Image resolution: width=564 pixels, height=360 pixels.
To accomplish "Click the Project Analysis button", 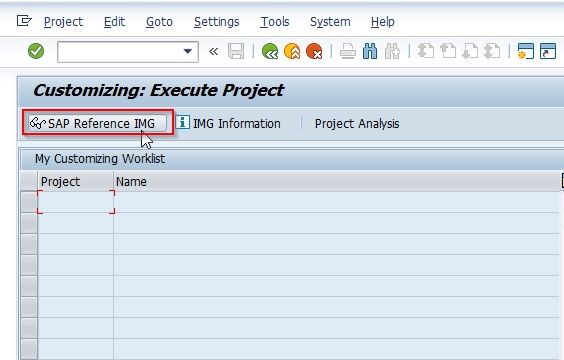I will [357, 124].
